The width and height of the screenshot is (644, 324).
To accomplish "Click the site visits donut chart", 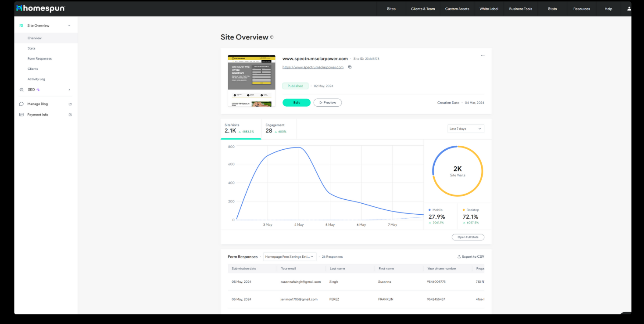I will pos(458,171).
